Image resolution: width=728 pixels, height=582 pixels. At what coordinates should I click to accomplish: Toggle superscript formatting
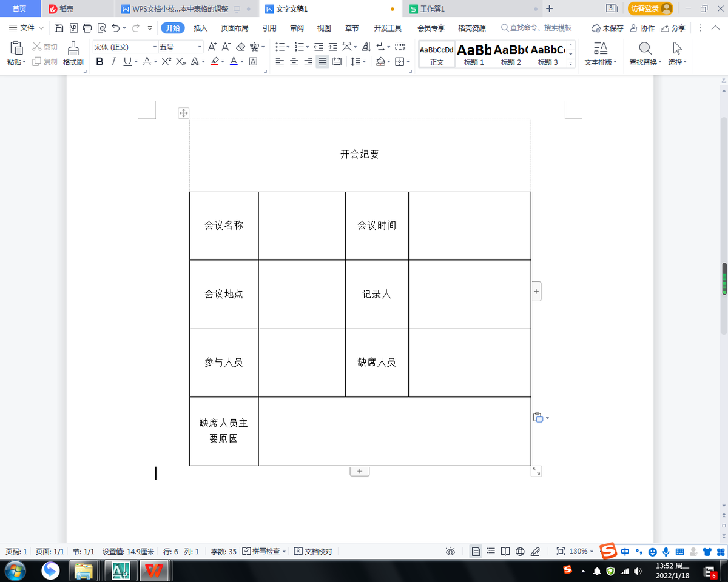coord(166,61)
